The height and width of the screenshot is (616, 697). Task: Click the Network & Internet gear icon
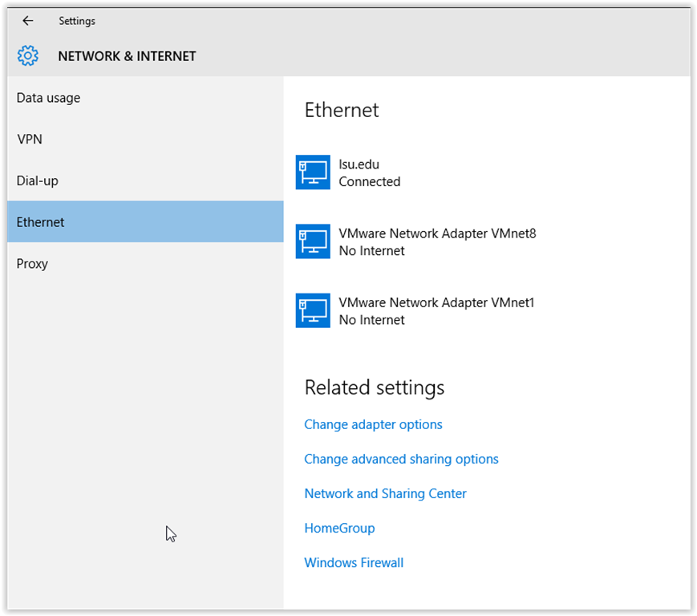[27, 56]
